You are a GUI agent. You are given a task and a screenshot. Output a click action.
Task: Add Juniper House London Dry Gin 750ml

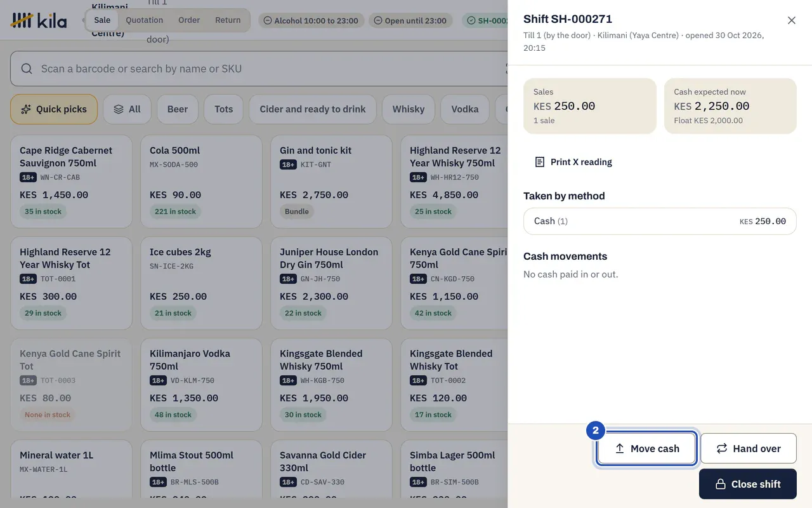(331, 283)
